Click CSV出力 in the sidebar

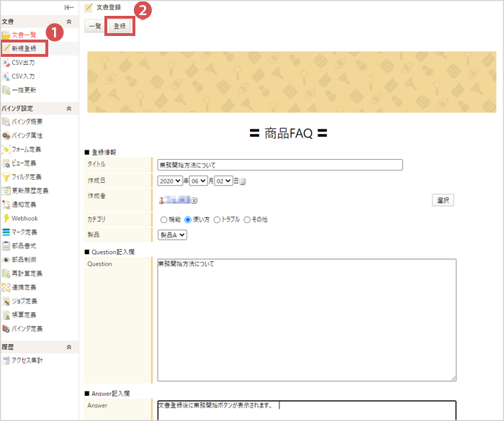pos(23,63)
